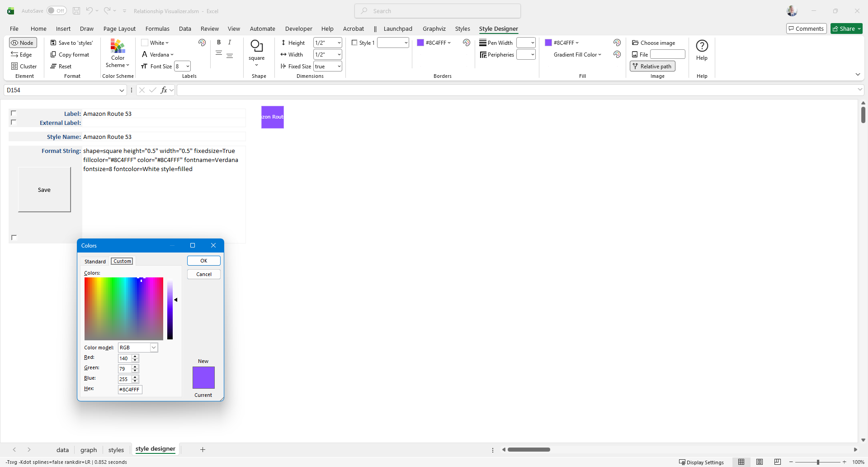Open the Color Scheme icon
The width and height of the screenshot is (868, 467).
[118, 47]
